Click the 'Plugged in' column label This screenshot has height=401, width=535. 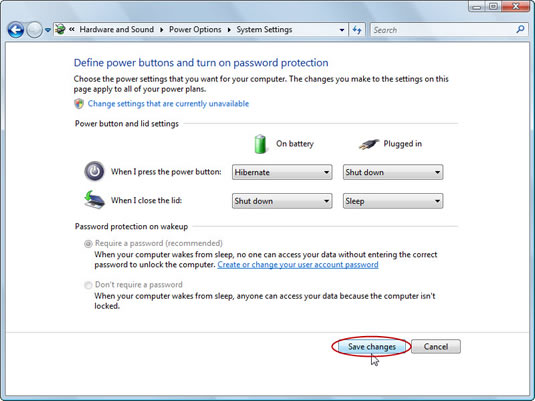click(x=403, y=144)
